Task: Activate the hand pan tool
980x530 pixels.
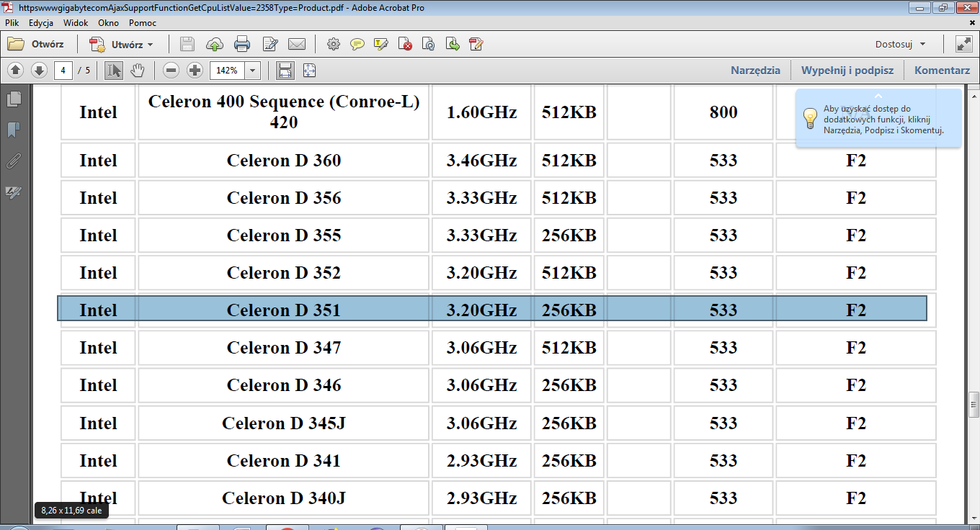Action: 138,70
